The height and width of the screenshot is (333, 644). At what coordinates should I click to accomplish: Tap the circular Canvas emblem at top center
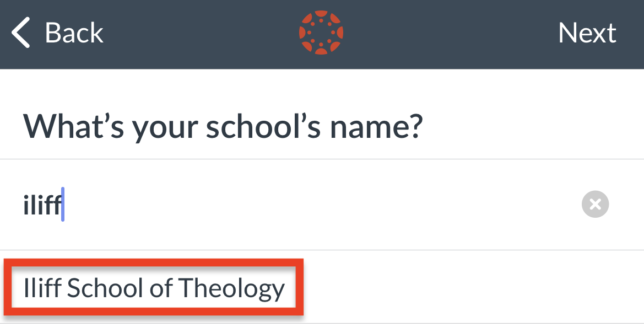pyautogui.click(x=322, y=33)
